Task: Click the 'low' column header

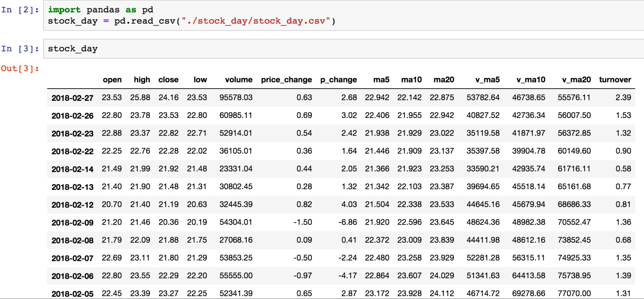Action: pyautogui.click(x=200, y=80)
